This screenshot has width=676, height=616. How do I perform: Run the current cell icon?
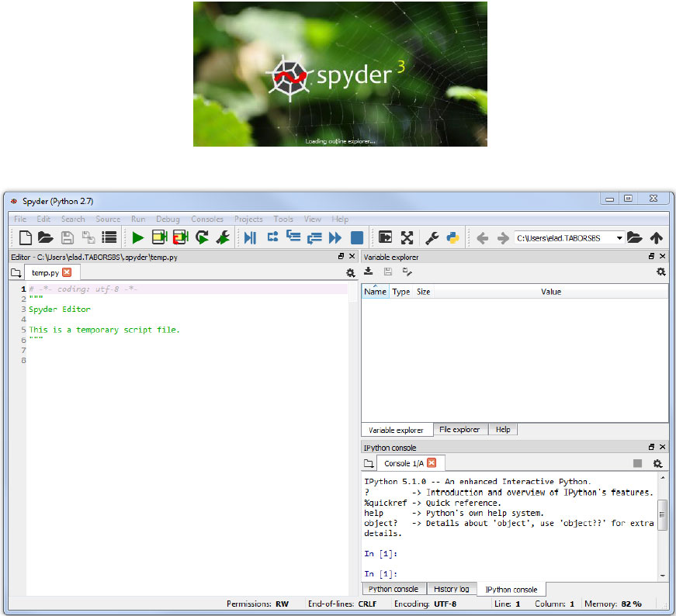point(160,237)
